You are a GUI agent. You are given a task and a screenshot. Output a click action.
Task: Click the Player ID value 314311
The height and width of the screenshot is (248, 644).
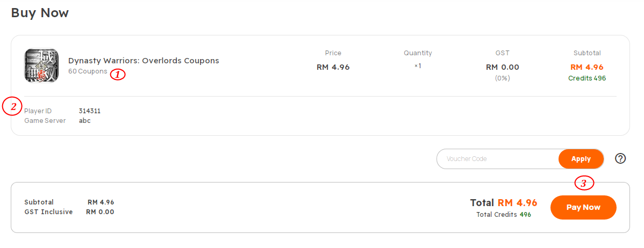pyautogui.click(x=90, y=111)
